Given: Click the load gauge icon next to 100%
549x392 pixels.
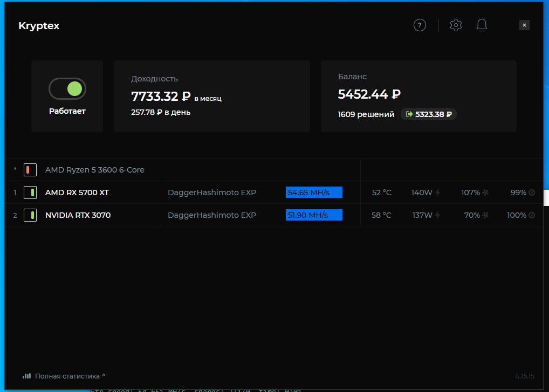Looking at the screenshot, I should click(x=532, y=215).
